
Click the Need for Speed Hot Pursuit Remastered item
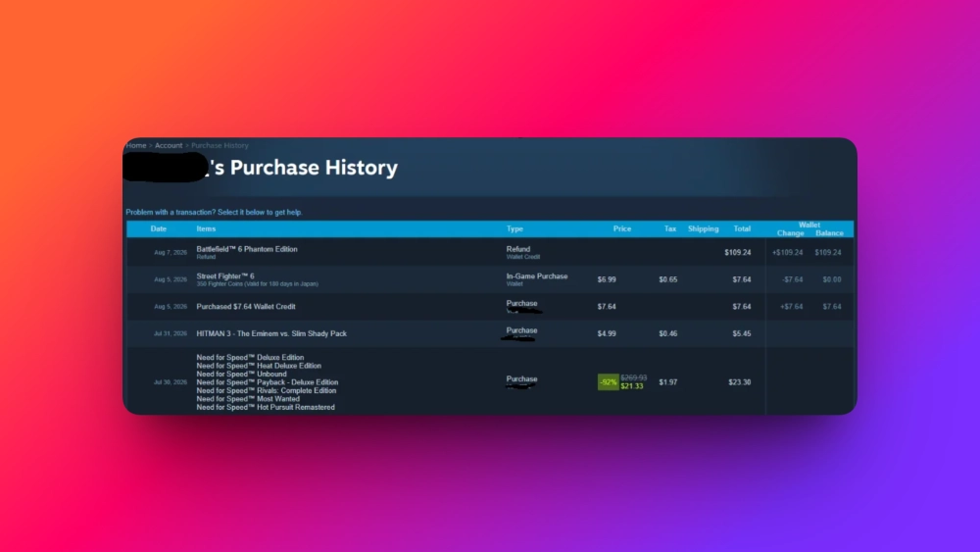[x=266, y=407]
